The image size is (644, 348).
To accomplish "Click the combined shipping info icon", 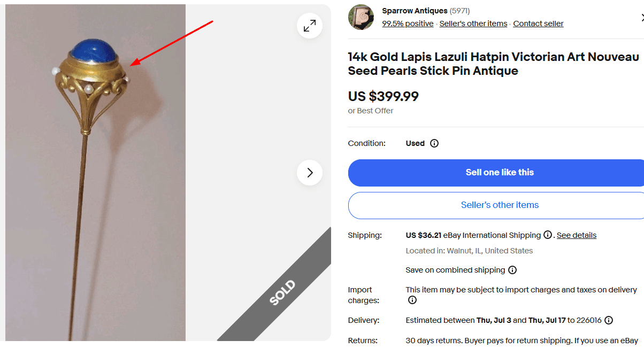I will coord(512,270).
